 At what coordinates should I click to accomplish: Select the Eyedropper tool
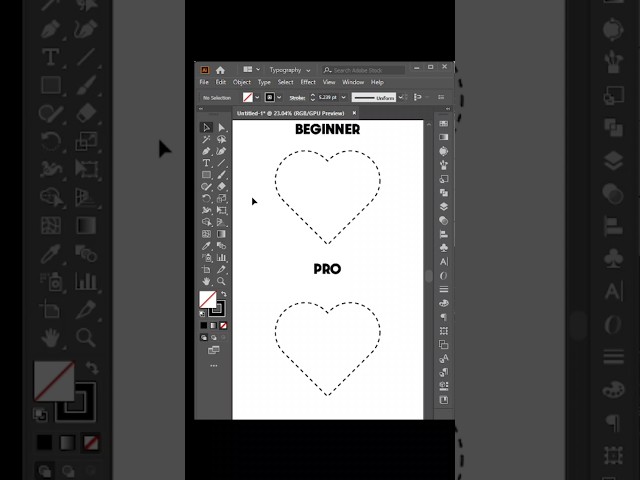click(x=207, y=246)
